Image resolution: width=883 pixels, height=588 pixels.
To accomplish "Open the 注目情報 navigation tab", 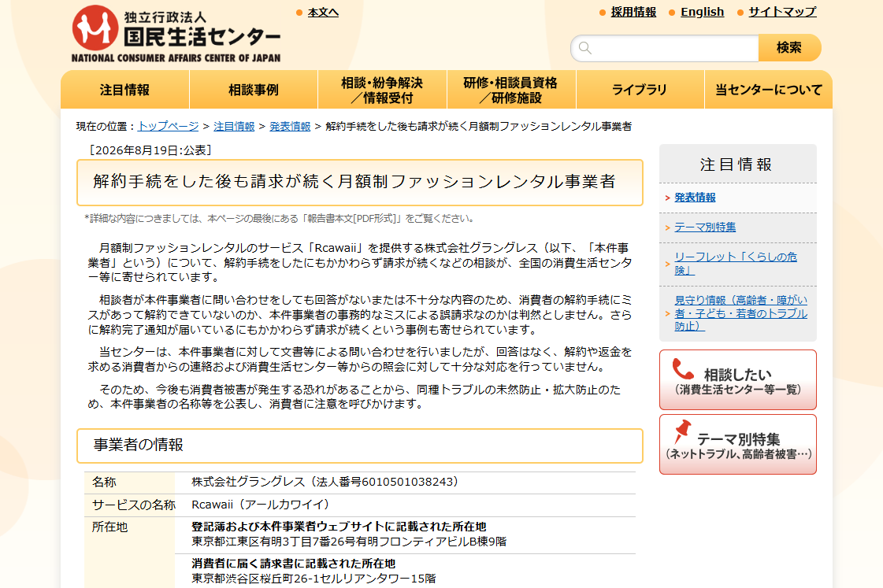I will click(x=125, y=90).
